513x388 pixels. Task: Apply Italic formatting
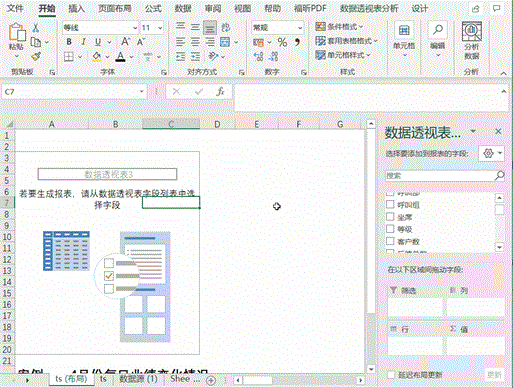click(x=83, y=42)
